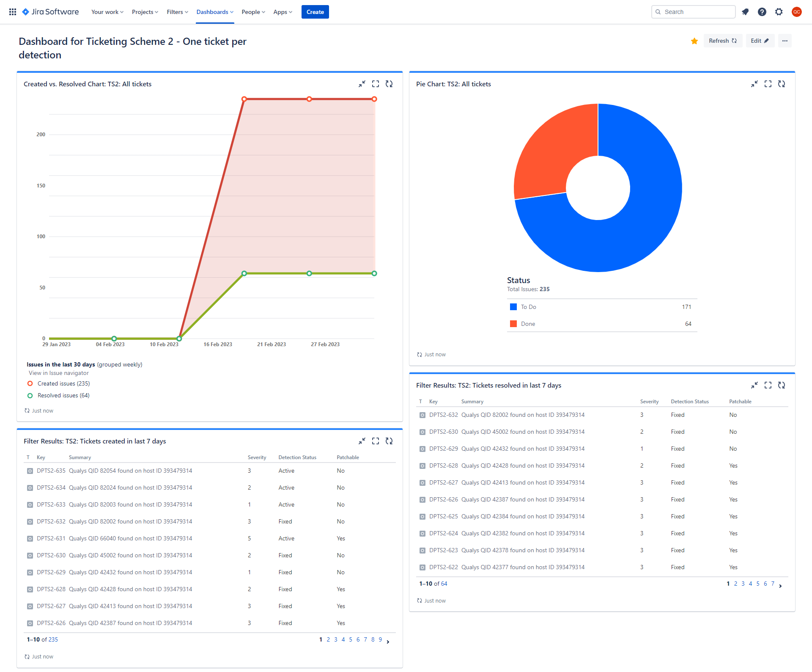Click inside the search field
The image size is (812, 672).
[694, 12]
